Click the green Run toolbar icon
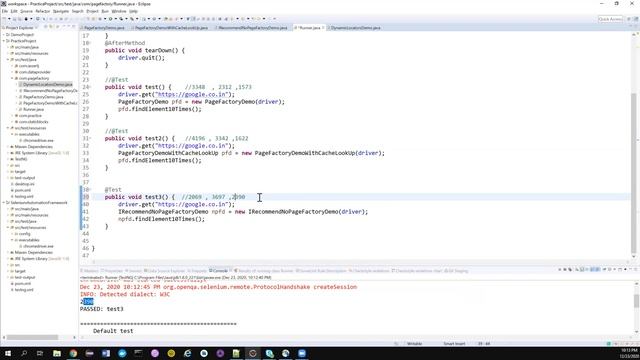The image size is (640, 360). click(111, 19)
